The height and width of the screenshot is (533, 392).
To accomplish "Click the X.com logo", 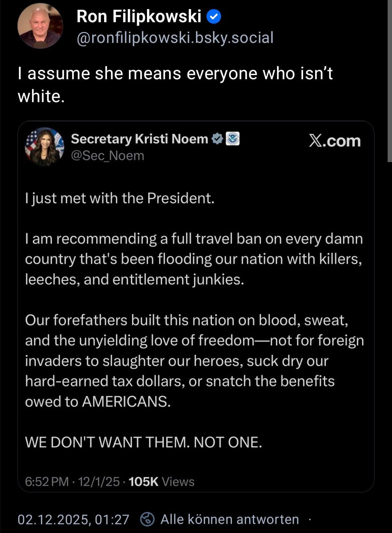I will click(x=335, y=141).
